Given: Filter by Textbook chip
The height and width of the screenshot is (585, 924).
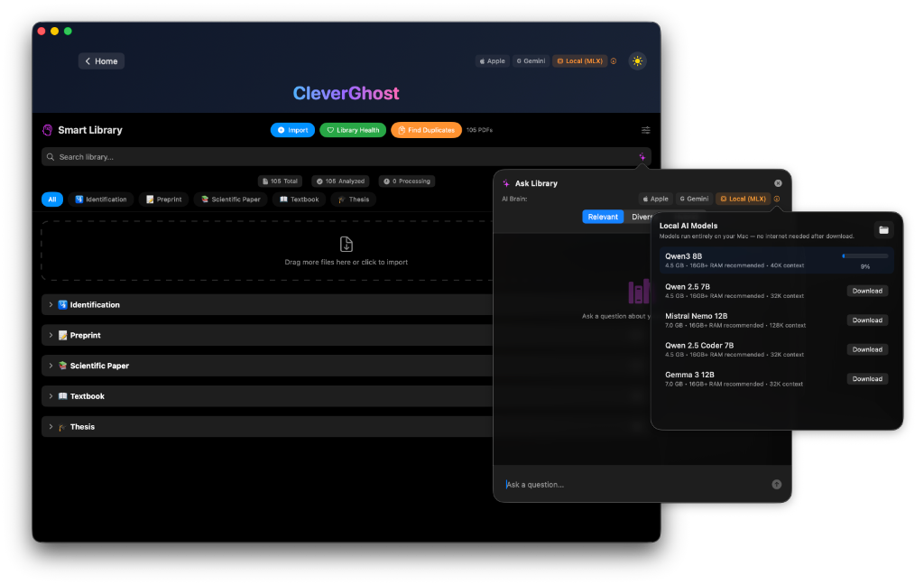Looking at the screenshot, I should point(299,200).
